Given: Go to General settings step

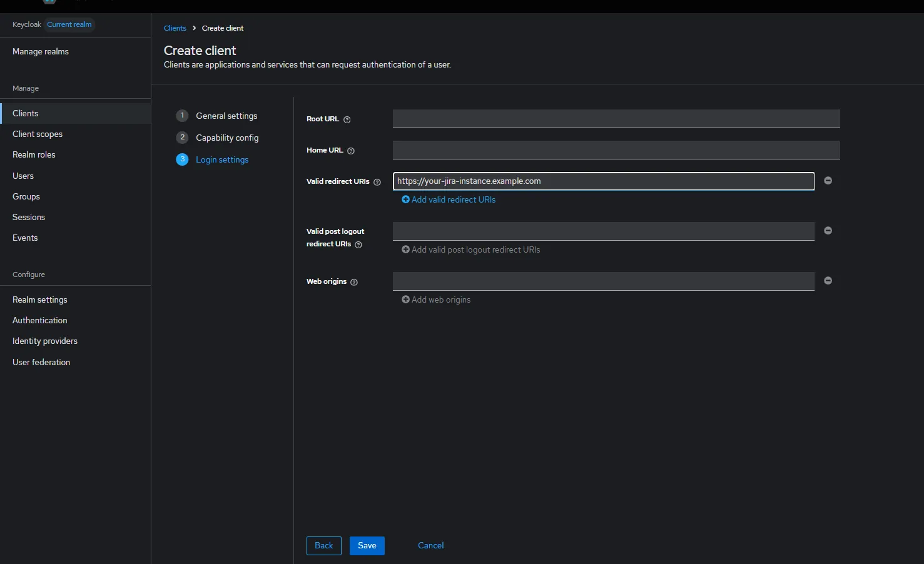Looking at the screenshot, I should 226,116.
